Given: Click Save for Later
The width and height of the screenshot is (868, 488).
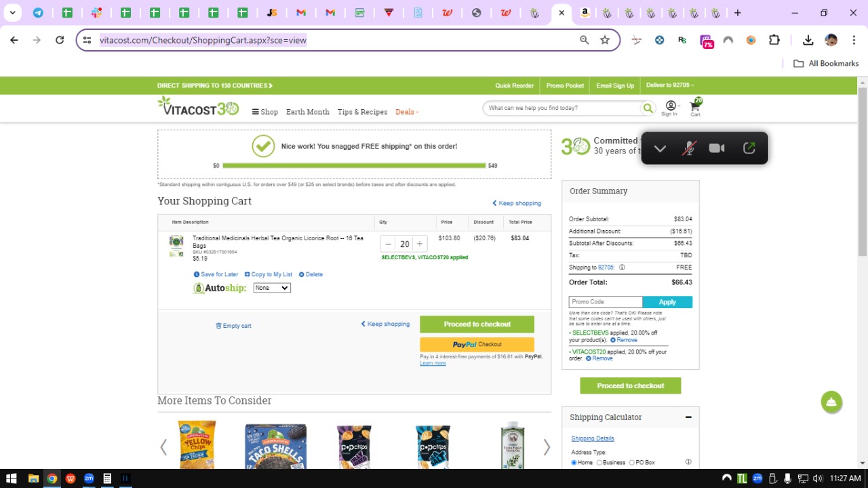Looking at the screenshot, I should [216, 274].
